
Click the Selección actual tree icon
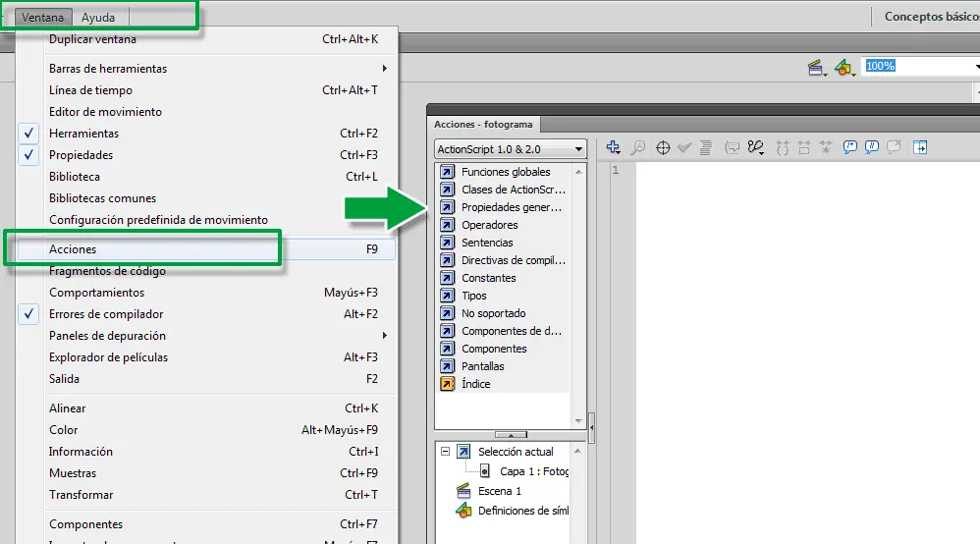[463, 451]
